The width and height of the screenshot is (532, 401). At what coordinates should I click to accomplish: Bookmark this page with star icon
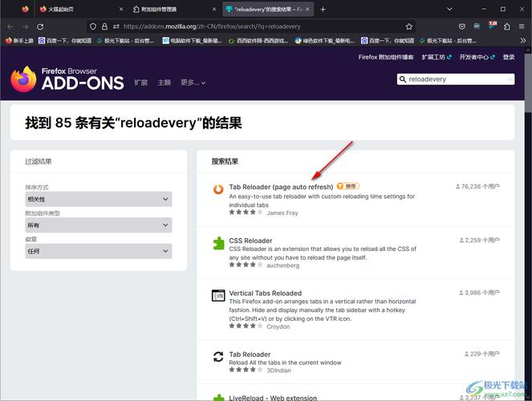point(409,26)
